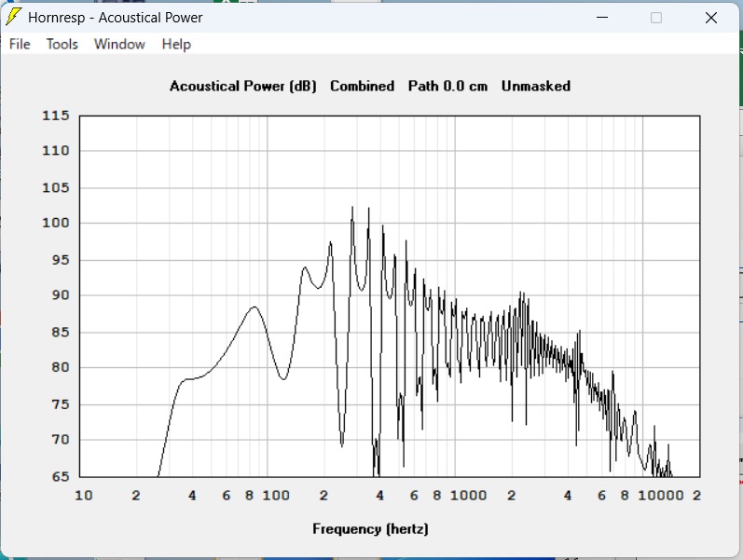Click the grayed-out maximize button
This screenshot has width=743, height=560.
pyautogui.click(x=656, y=17)
